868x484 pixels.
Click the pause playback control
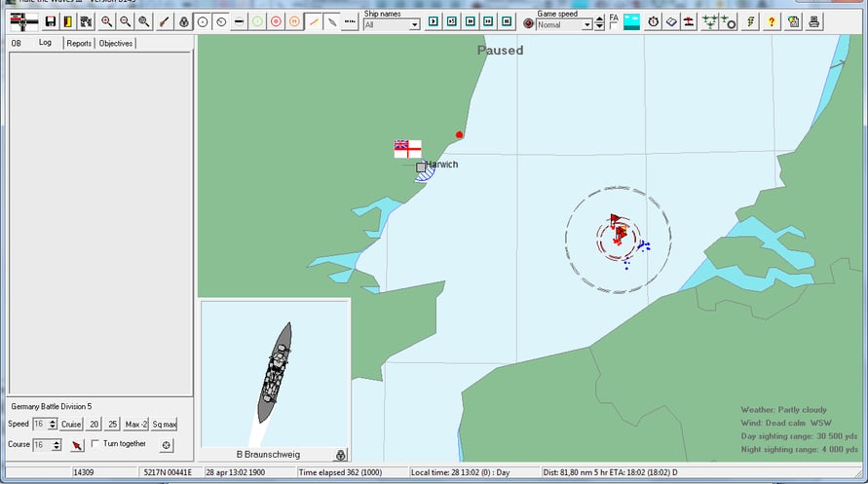tap(507, 21)
